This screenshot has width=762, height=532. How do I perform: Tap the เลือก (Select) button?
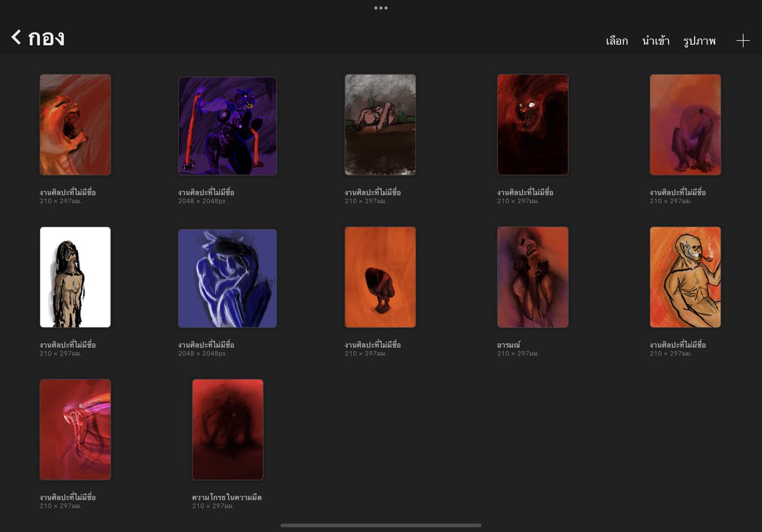click(x=617, y=41)
